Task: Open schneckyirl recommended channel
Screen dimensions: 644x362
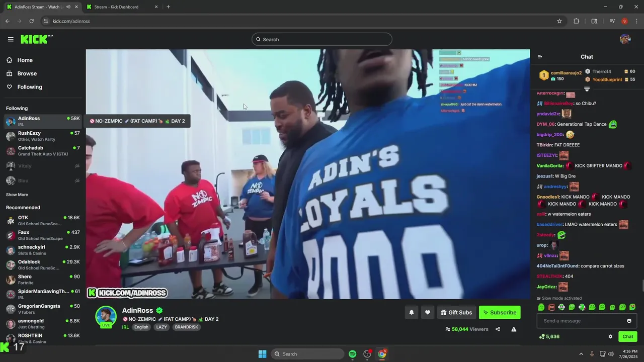Action: (43, 250)
